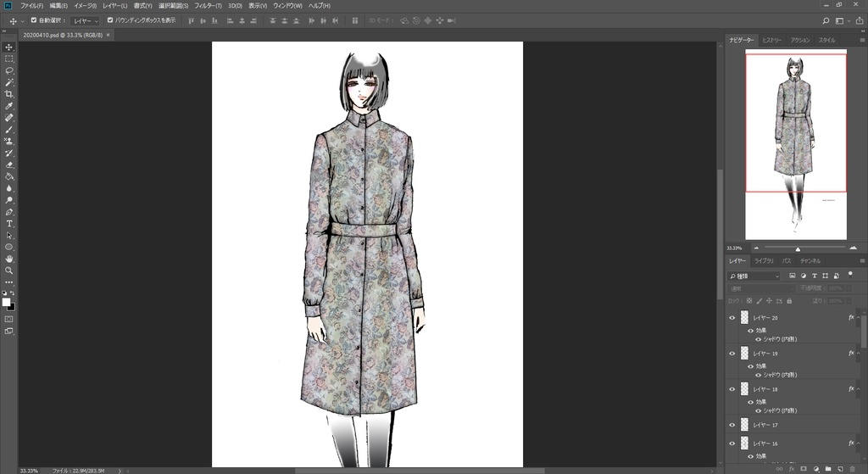Toggle the auto-select checkbox
The width and height of the screenshot is (868, 474).
coord(34,20)
